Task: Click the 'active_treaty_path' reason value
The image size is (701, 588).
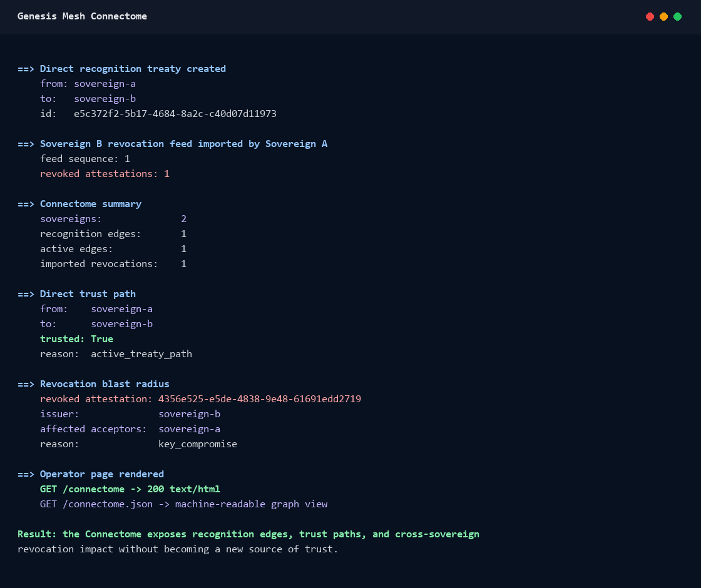Action: coord(141,354)
